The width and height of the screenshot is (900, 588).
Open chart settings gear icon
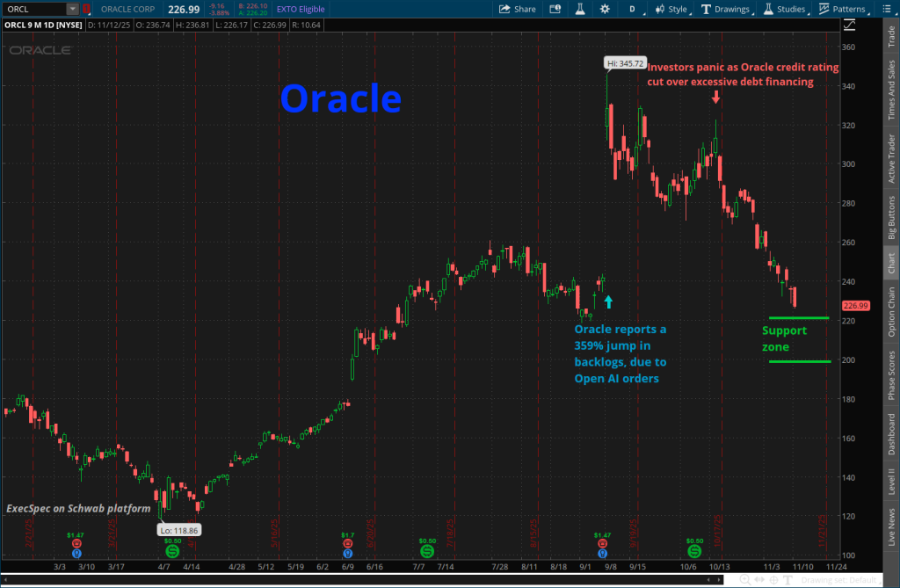(x=605, y=9)
